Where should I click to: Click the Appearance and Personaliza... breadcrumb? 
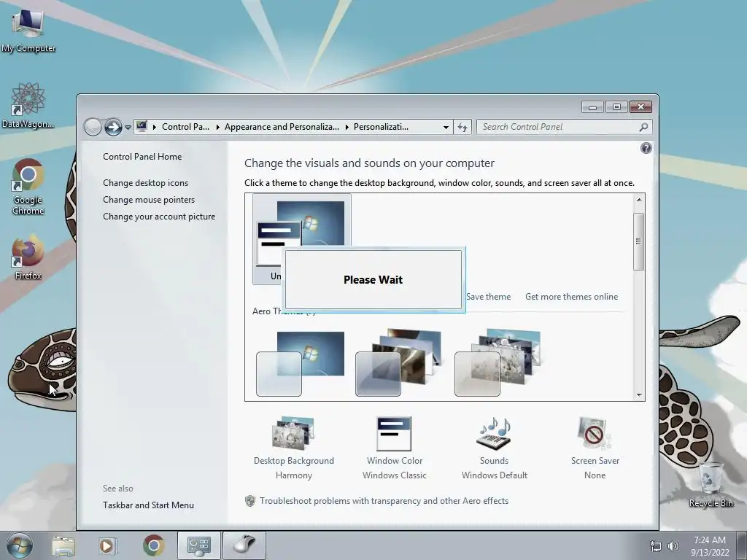click(282, 127)
